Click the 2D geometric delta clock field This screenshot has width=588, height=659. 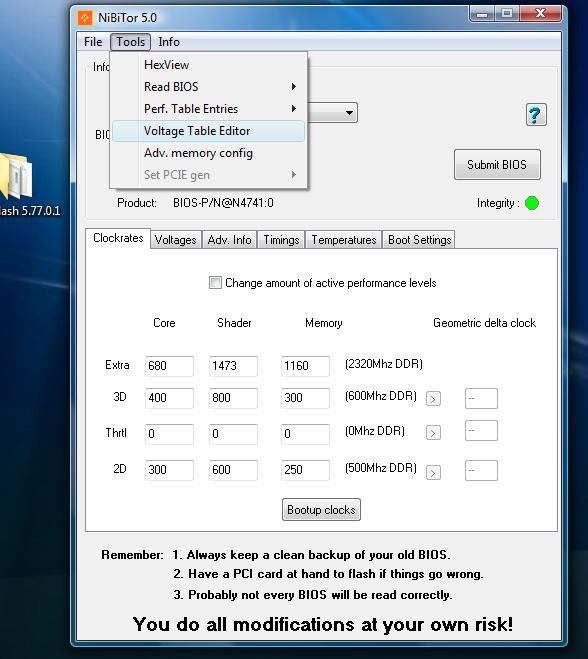(x=481, y=470)
